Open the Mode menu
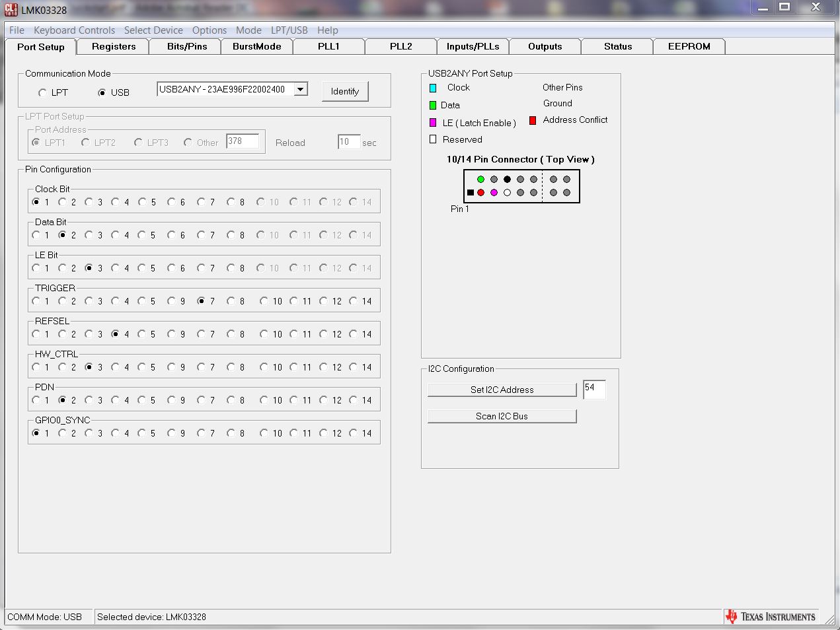This screenshot has width=840, height=630. (x=248, y=30)
